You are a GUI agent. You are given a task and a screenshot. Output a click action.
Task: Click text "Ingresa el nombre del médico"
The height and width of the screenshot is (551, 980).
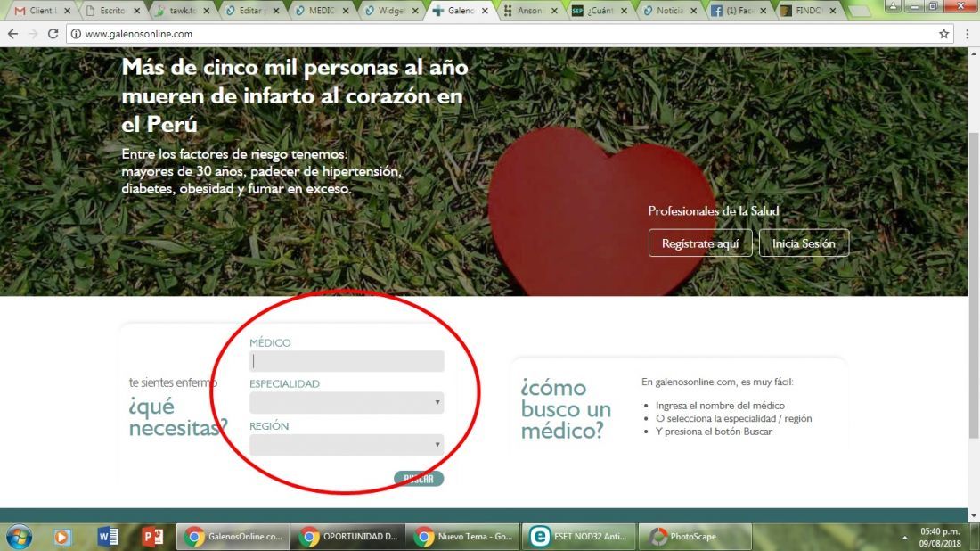tap(720, 406)
